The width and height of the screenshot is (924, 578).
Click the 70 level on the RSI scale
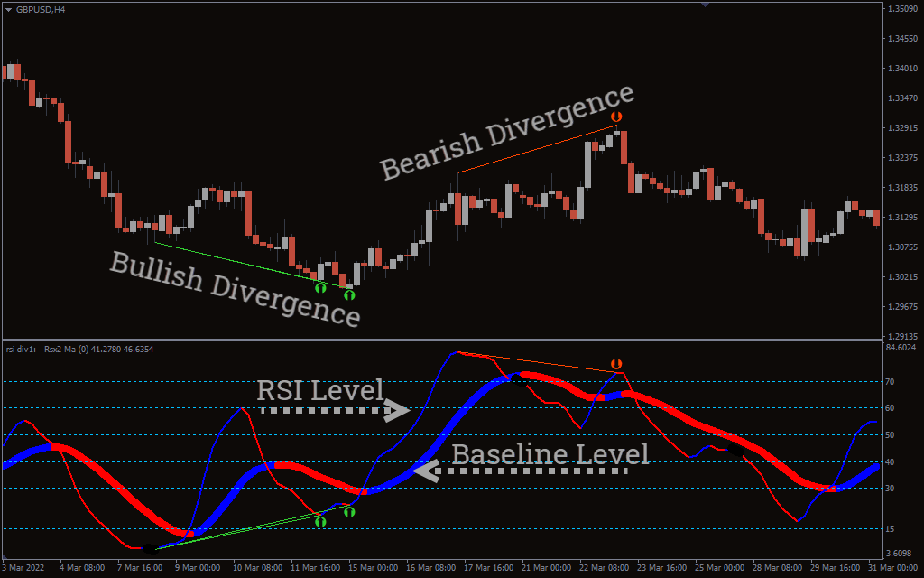[x=890, y=382]
